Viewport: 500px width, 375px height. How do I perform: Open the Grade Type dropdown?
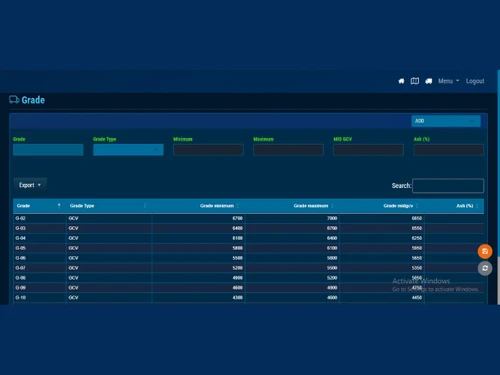tap(128, 150)
